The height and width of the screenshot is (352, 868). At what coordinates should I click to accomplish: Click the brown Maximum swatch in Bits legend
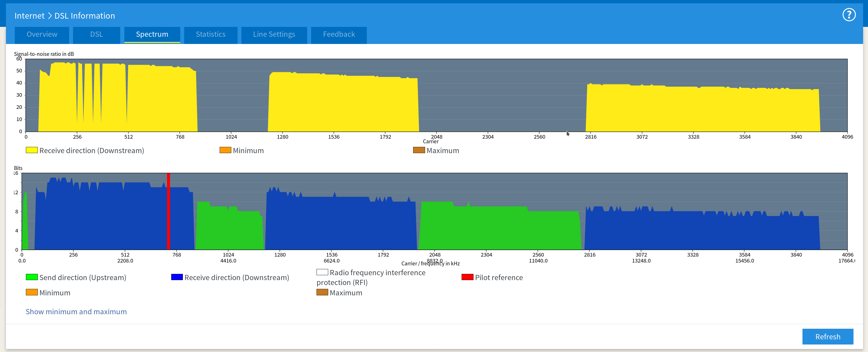pos(322,292)
